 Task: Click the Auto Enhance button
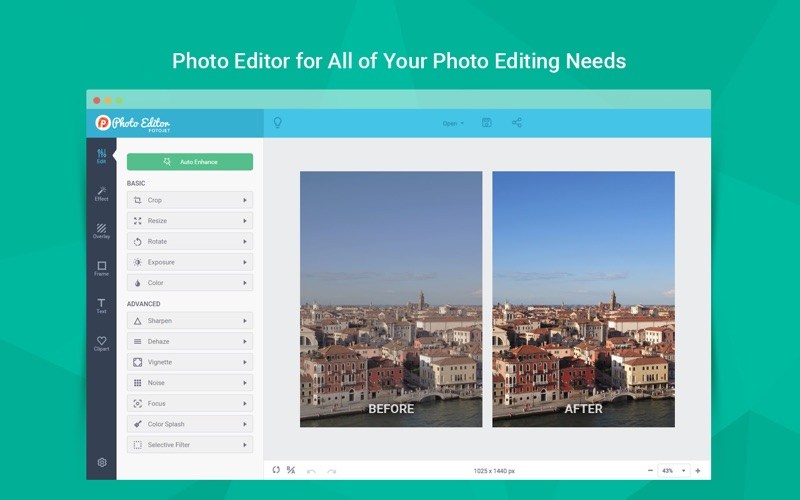point(189,161)
